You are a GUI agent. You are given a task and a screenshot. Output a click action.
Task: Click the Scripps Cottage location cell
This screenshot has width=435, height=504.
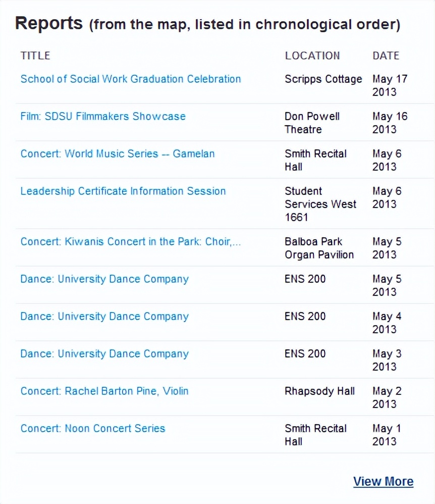[x=323, y=79]
